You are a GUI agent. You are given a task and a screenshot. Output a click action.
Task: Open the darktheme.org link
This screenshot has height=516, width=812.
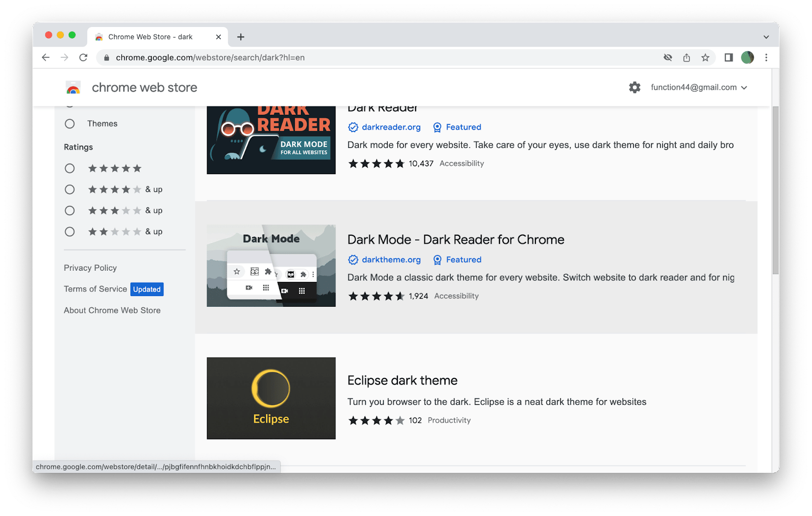[391, 260]
